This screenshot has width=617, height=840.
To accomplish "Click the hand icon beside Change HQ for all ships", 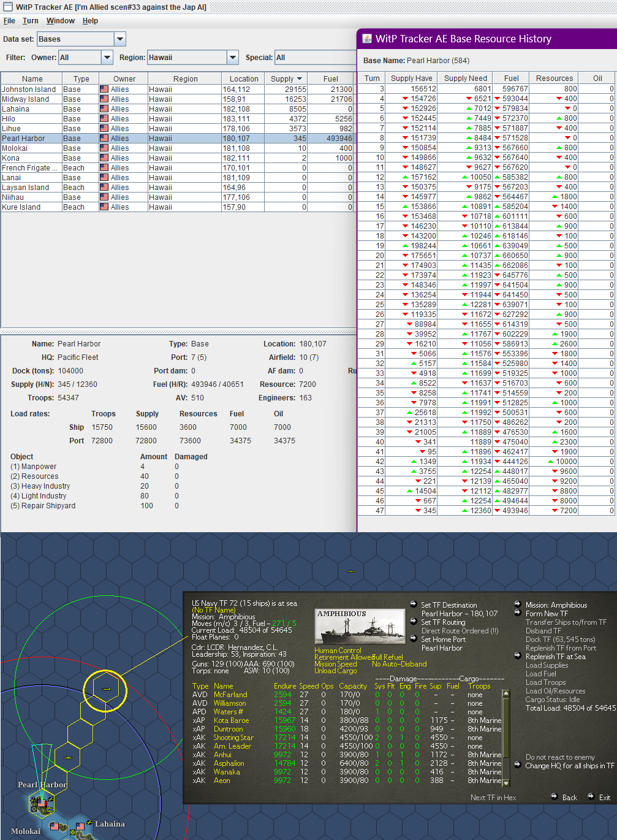I will click(x=518, y=765).
